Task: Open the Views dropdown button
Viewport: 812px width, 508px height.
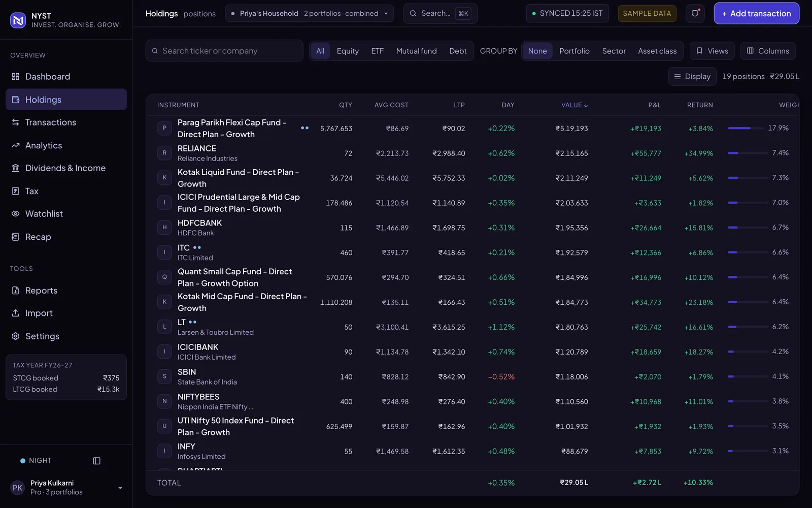Action: [712, 51]
